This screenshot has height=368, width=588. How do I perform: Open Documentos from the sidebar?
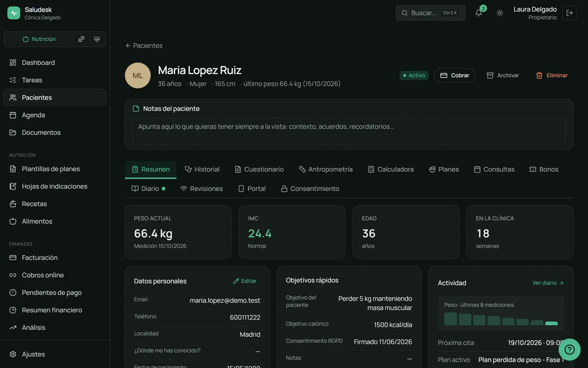pos(55,132)
